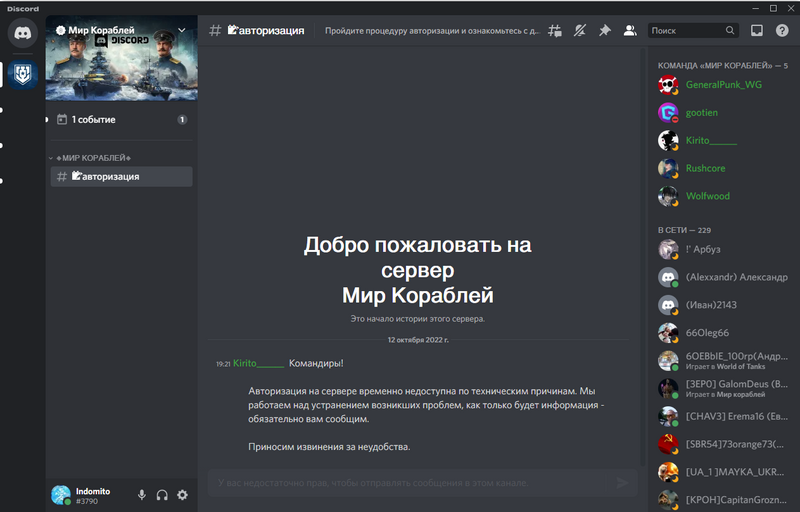Expand the Мир Кораблей server menu
Viewport: 800px width, 512px height.
coord(182,30)
